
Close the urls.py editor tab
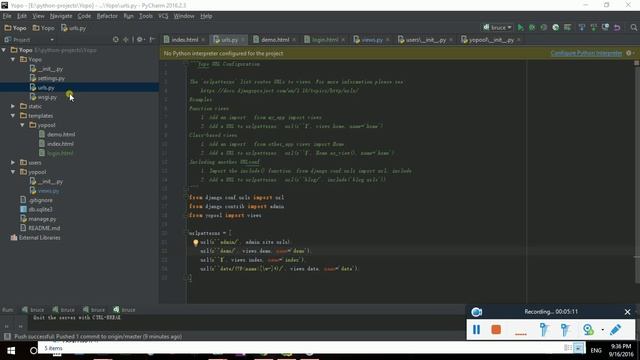243,40
